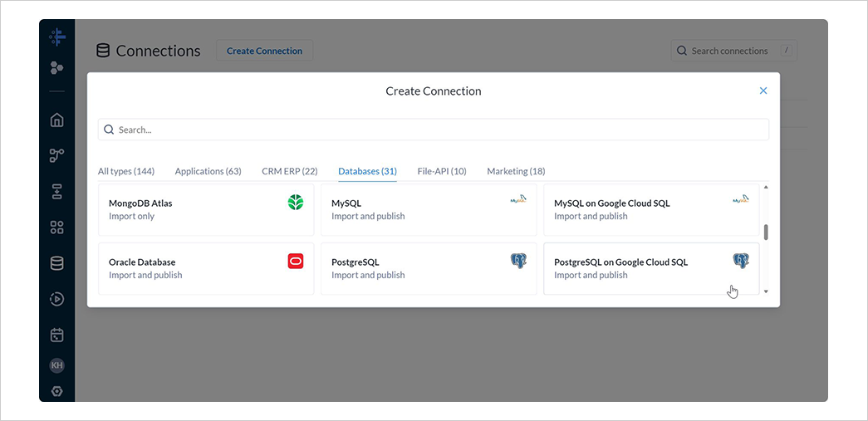
Task: Click the MySQL card dolphin logo
Action: 518,199
